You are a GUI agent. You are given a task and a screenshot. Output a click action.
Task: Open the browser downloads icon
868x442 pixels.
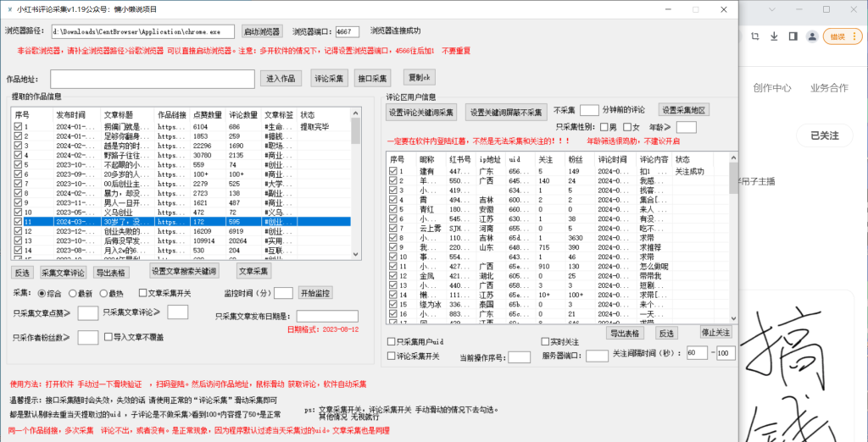pyautogui.click(x=774, y=36)
